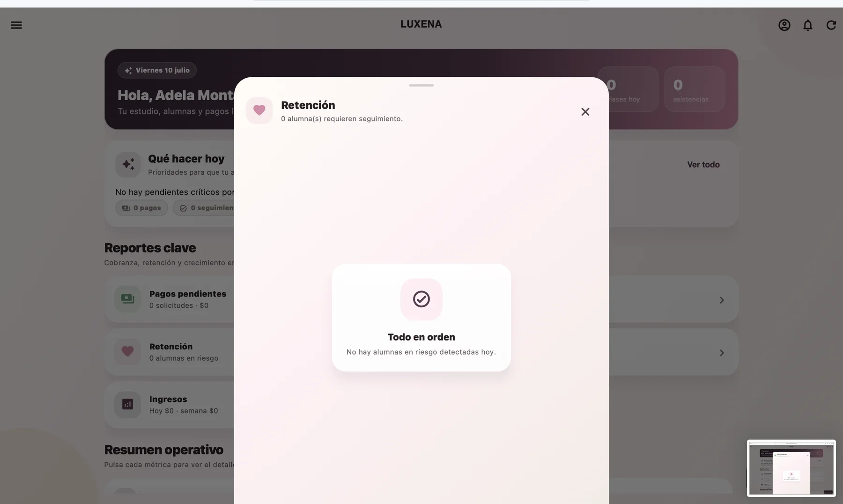Image resolution: width=843 pixels, height=504 pixels.
Task: Open the notifications bell
Action: point(808,25)
